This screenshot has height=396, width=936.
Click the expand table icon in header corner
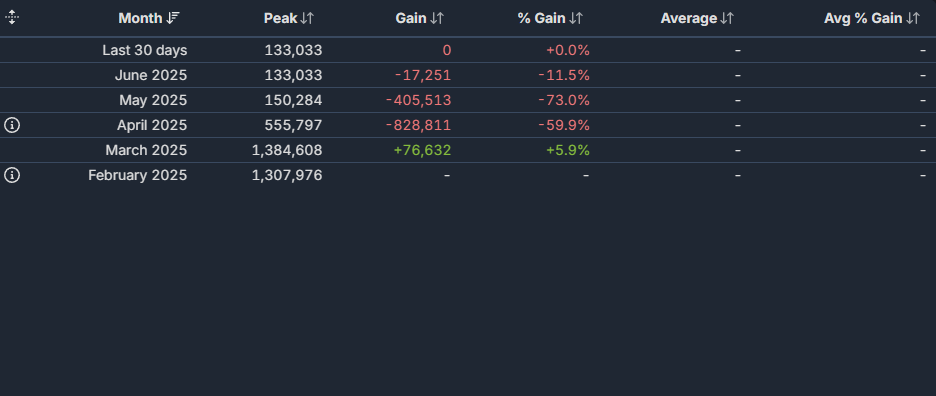pyautogui.click(x=12, y=17)
